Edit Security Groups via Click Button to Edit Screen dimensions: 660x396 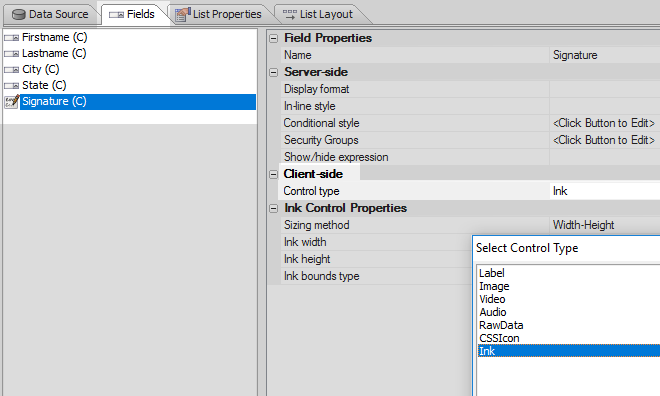pyautogui.click(x=604, y=140)
